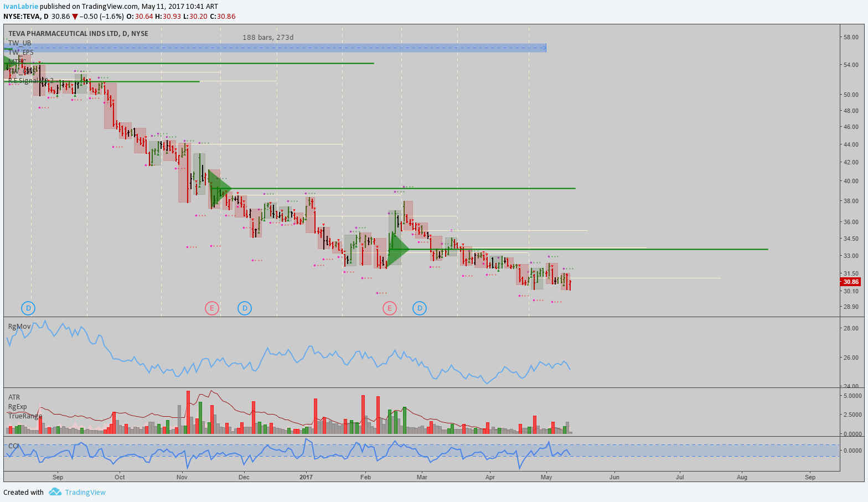Click the NYSE:TEVA, D symbol header
This screenshot has height=502, width=868.
click(25, 17)
